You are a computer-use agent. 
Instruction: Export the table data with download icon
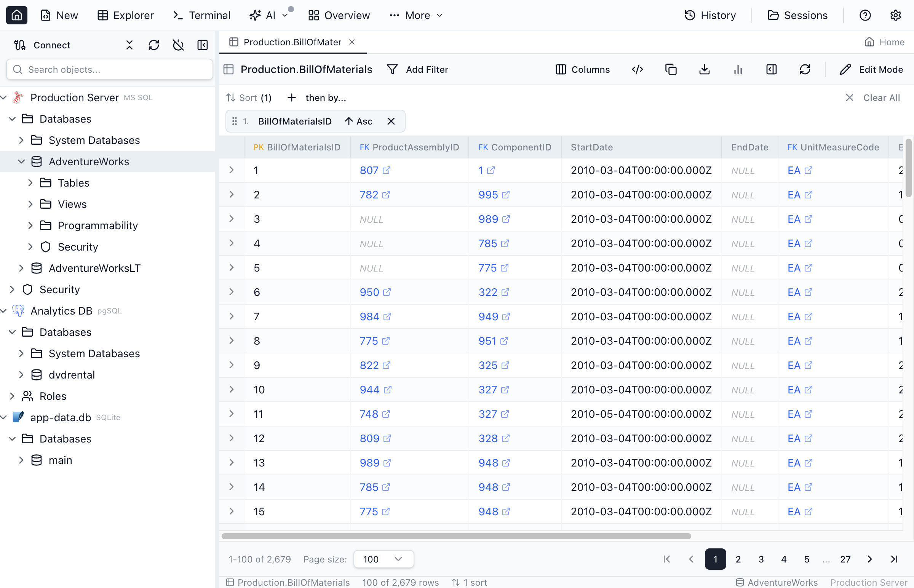[704, 69]
